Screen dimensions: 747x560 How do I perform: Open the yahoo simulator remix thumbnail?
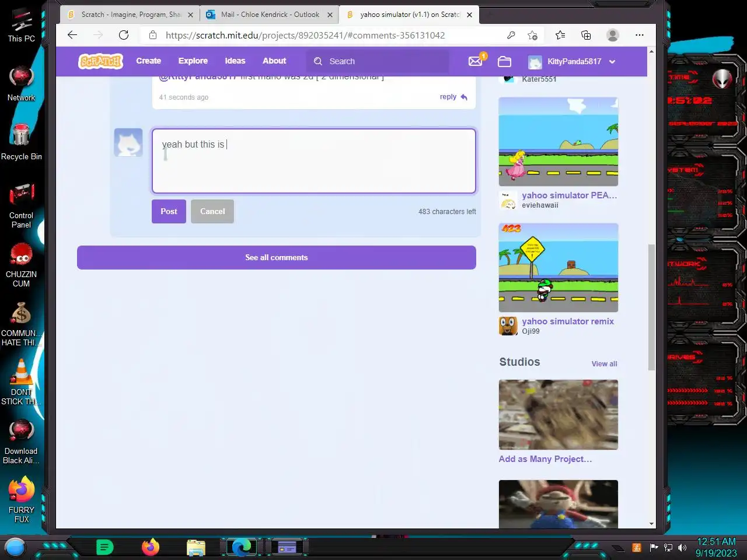[x=558, y=268]
